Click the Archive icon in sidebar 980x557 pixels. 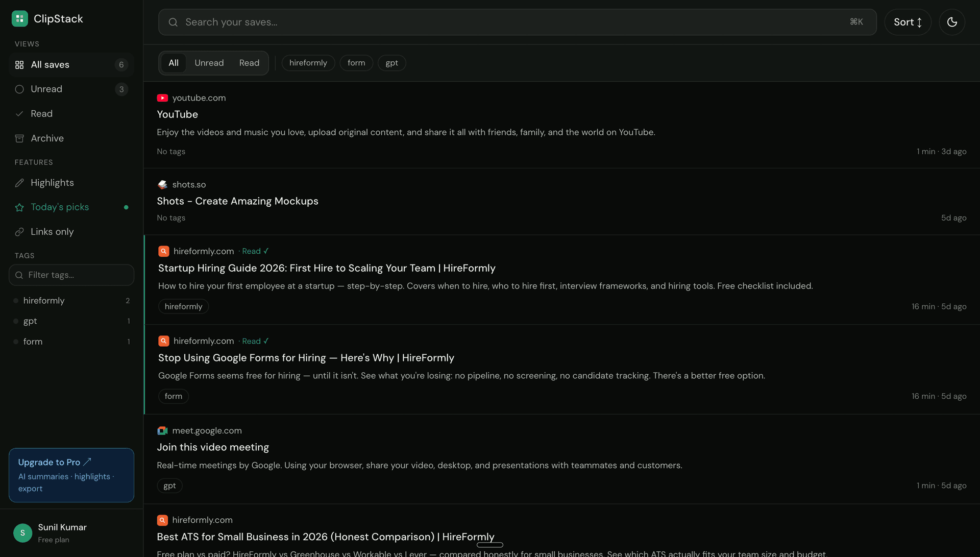(19, 138)
